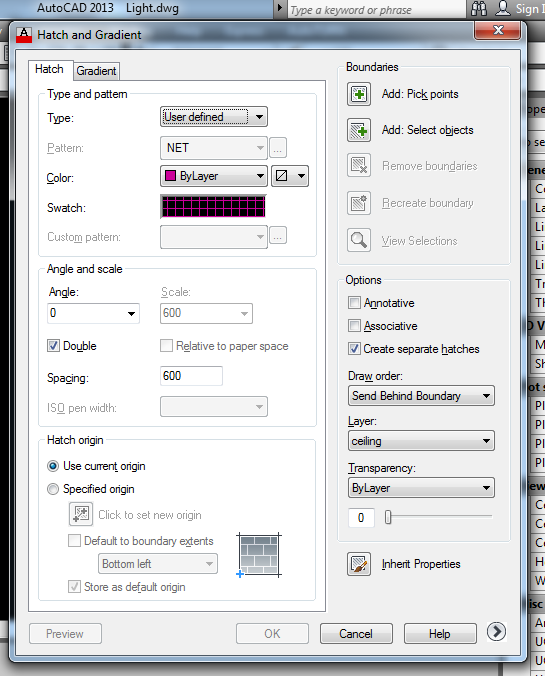Click the Add: Select objects icon
545x676 pixels.
click(359, 130)
